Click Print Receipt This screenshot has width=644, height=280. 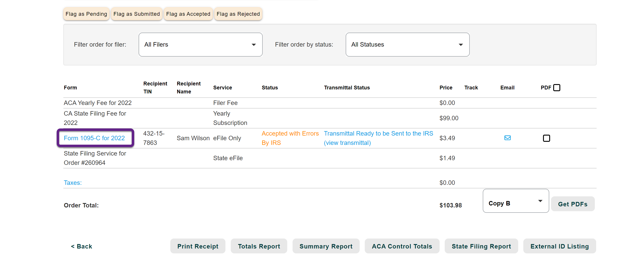tap(198, 246)
